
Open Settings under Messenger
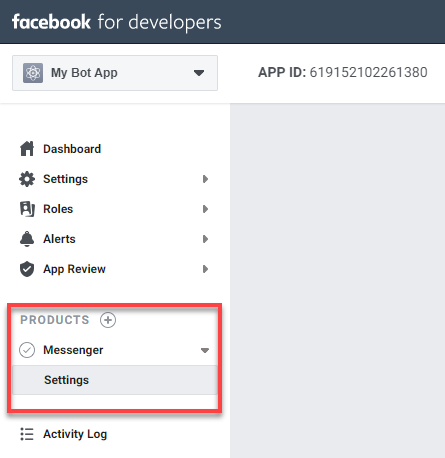115,380
